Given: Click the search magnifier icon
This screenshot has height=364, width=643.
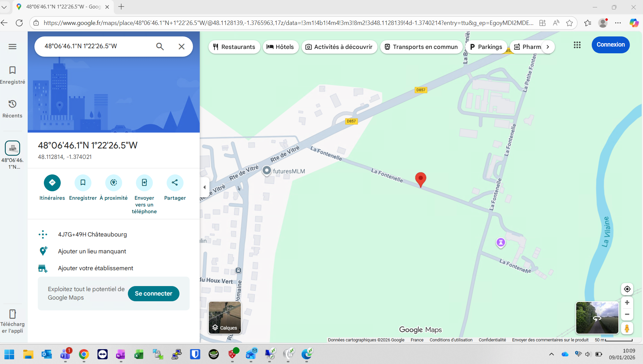Looking at the screenshot, I should pyautogui.click(x=160, y=47).
